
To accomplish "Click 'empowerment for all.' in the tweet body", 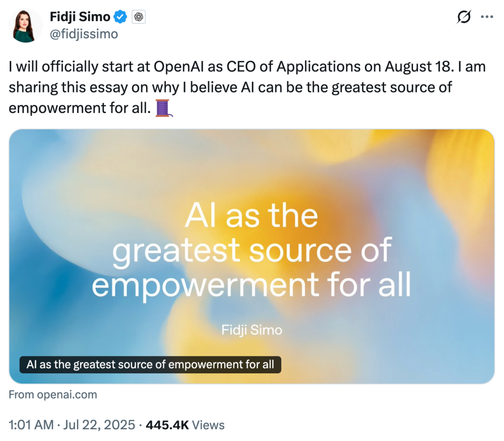I will pyautogui.click(x=80, y=108).
